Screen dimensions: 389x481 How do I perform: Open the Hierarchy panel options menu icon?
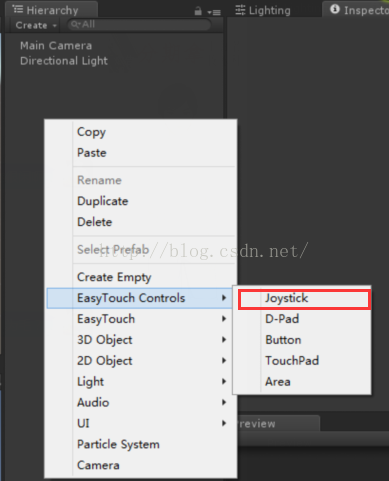coord(214,12)
